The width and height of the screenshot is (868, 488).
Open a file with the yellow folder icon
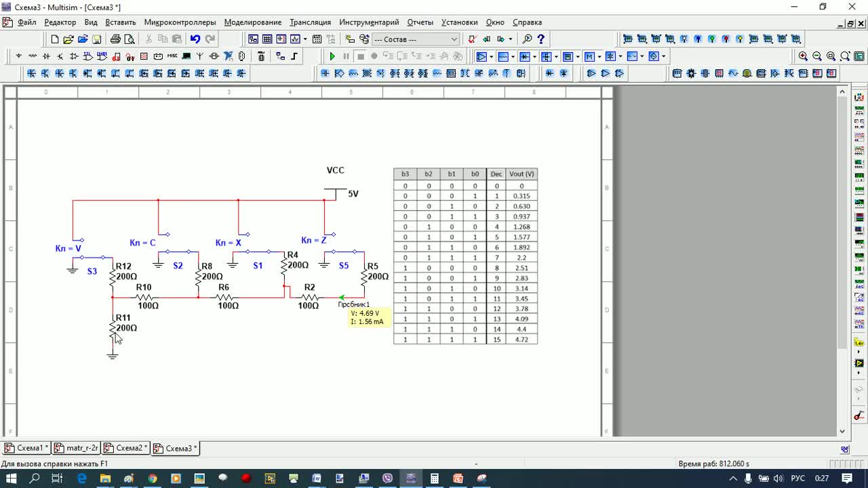68,39
